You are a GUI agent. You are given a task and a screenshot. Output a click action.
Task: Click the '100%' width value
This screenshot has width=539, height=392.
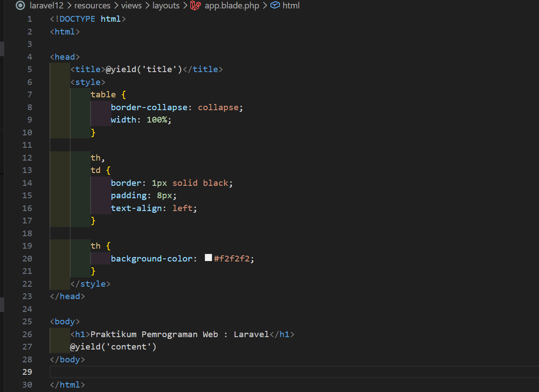click(x=157, y=120)
